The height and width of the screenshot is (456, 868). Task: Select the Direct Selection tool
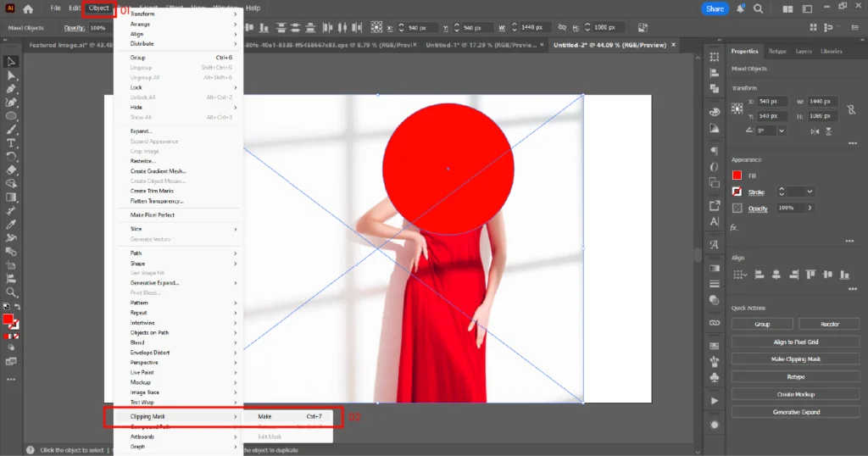pos(11,75)
